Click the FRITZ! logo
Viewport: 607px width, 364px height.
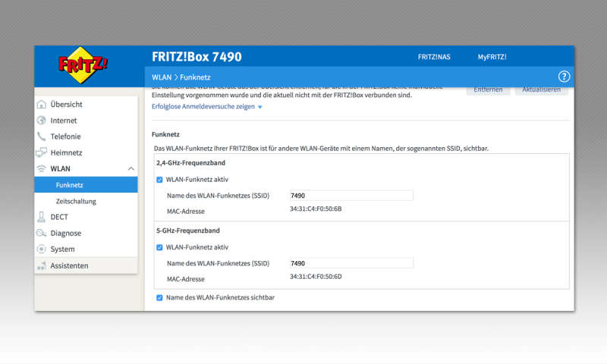83,65
